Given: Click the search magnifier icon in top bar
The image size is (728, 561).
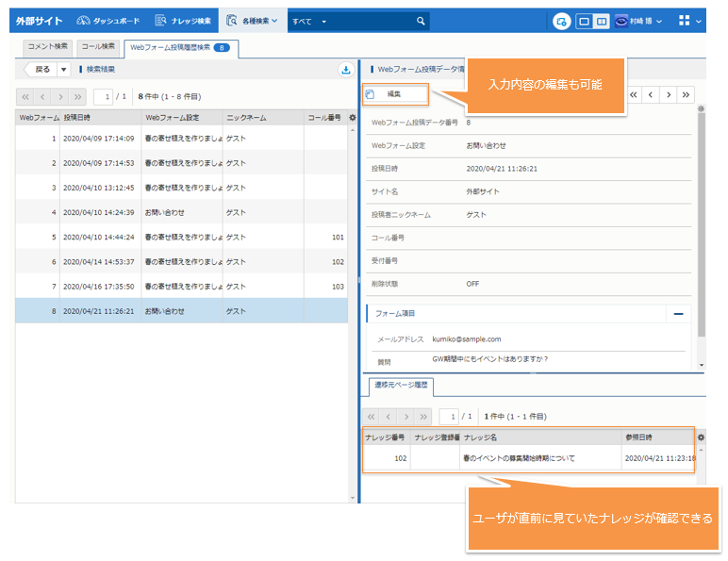Looking at the screenshot, I should [x=422, y=21].
